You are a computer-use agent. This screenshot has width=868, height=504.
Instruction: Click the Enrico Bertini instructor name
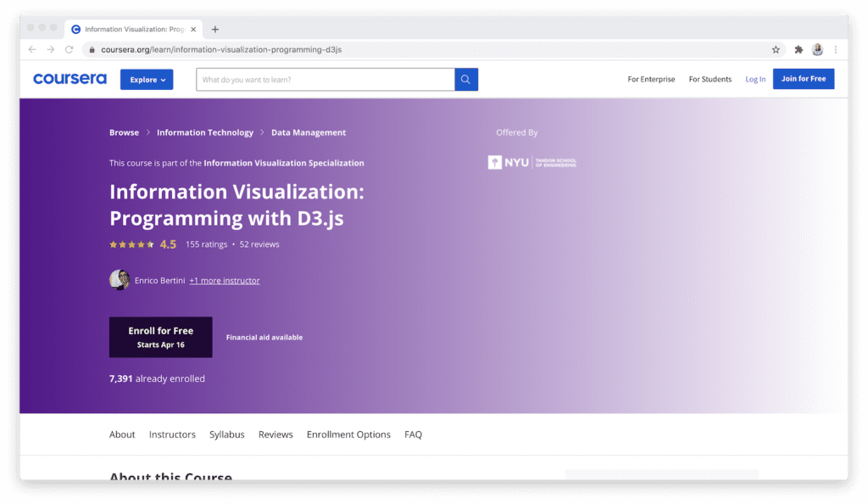pos(159,280)
